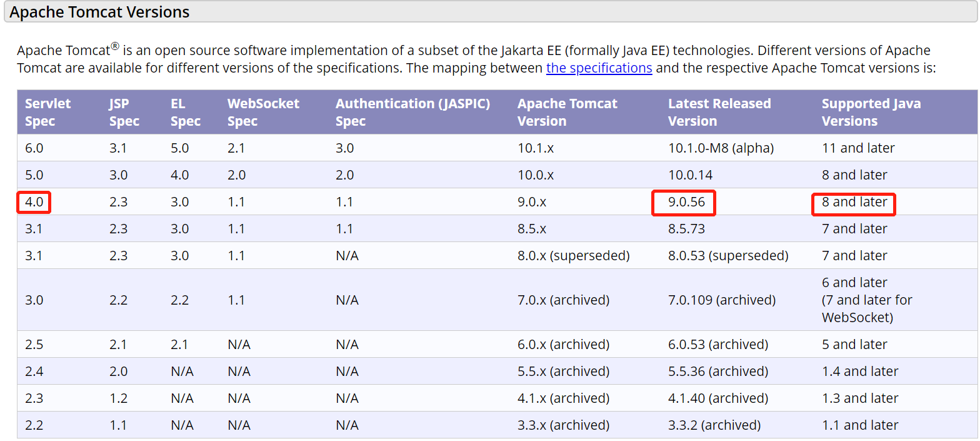Select the "1.1 and later" Java cell
Viewport: 980px width, 441px height.
(860, 425)
